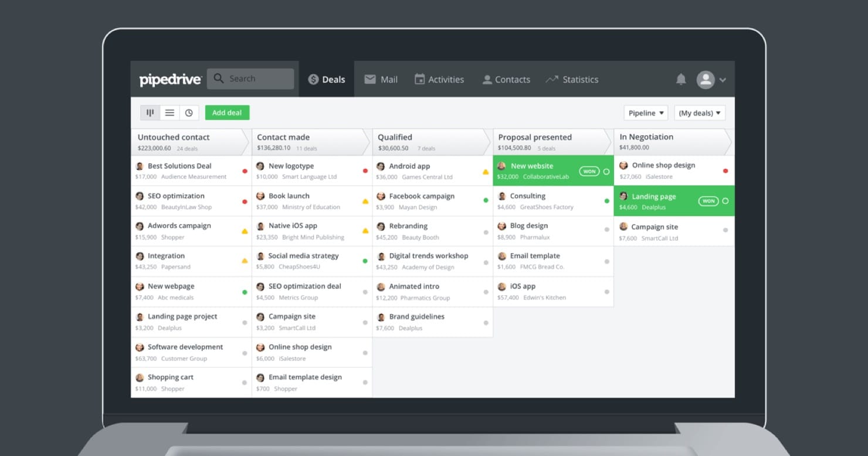Click the search magnifier icon
This screenshot has height=456, width=868.
tap(219, 78)
